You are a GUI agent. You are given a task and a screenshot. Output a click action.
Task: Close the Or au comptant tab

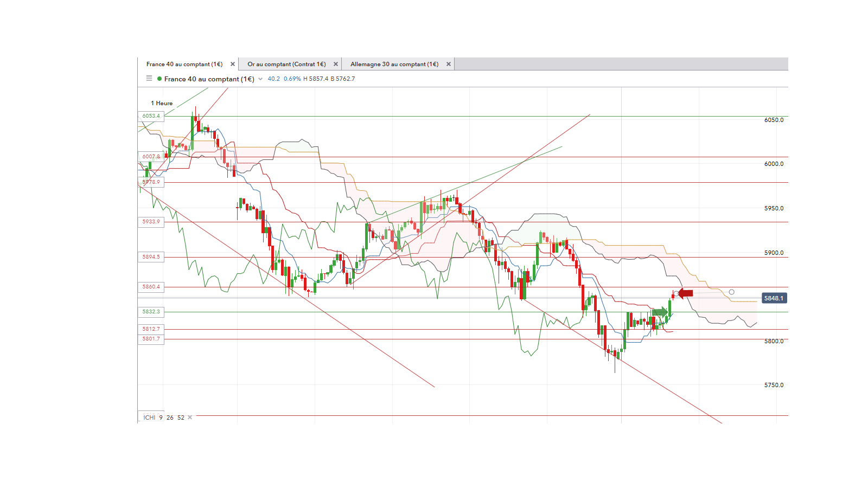click(x=336, y=64)
